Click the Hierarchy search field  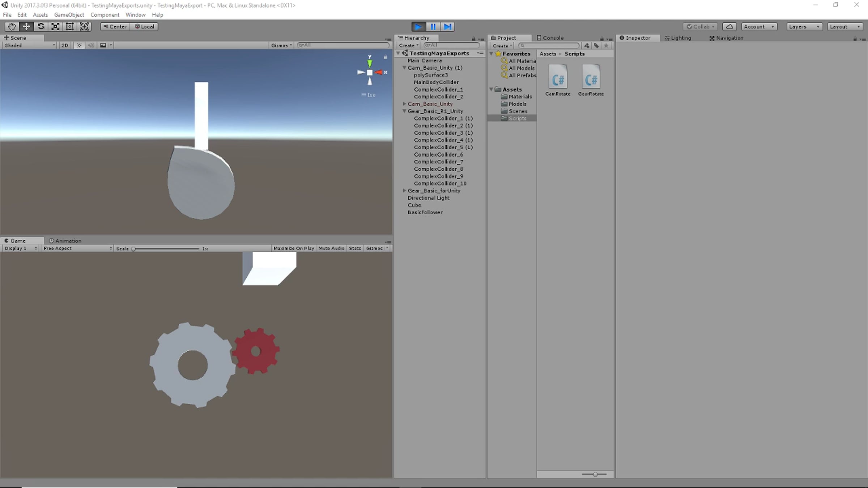452,45
